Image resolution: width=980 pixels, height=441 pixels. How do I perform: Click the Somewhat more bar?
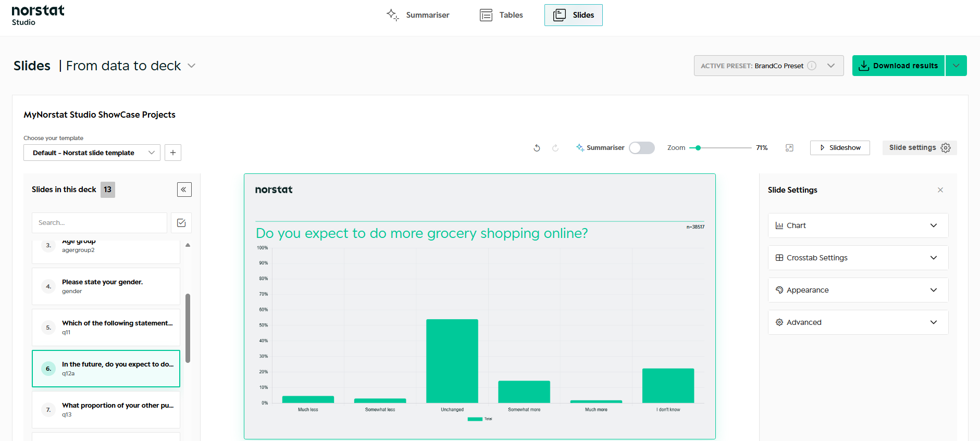pos(524,392)
